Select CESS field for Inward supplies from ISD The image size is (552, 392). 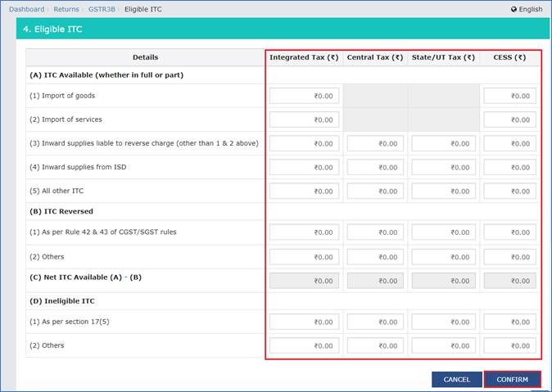point(509,167)
